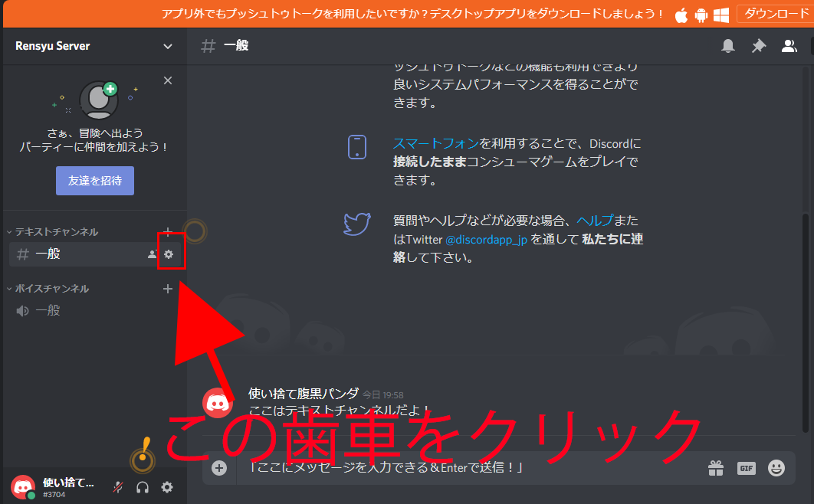The image size is (814, 504).
Task: Click the username 使い捨て腹黒パンダ in chat
Action: (x=304, y=394)
